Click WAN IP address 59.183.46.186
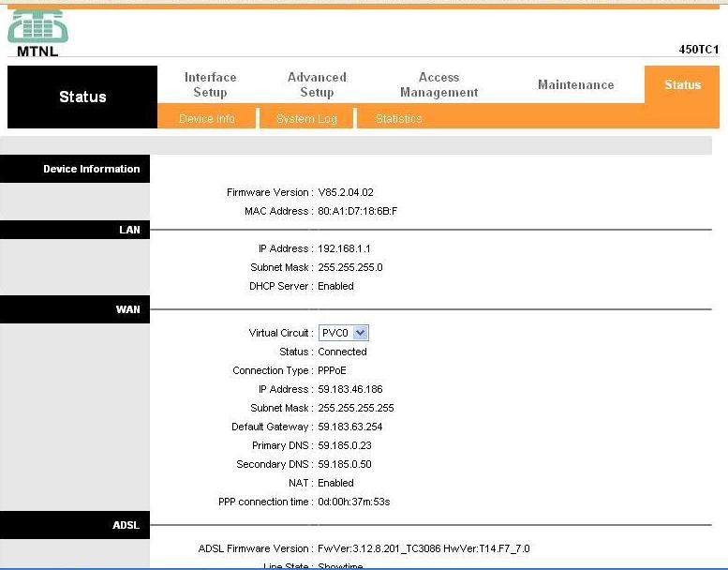Screen dimensions: 728x570 tap(350, 389)
